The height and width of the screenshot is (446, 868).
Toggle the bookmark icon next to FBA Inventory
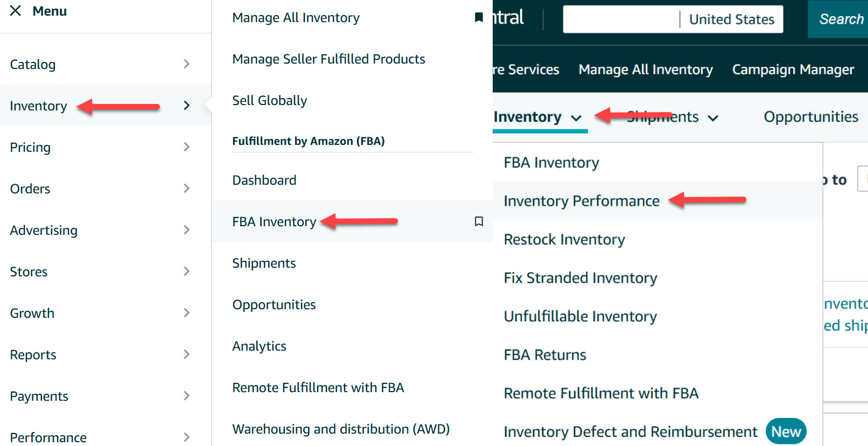[x=478, y=221]
